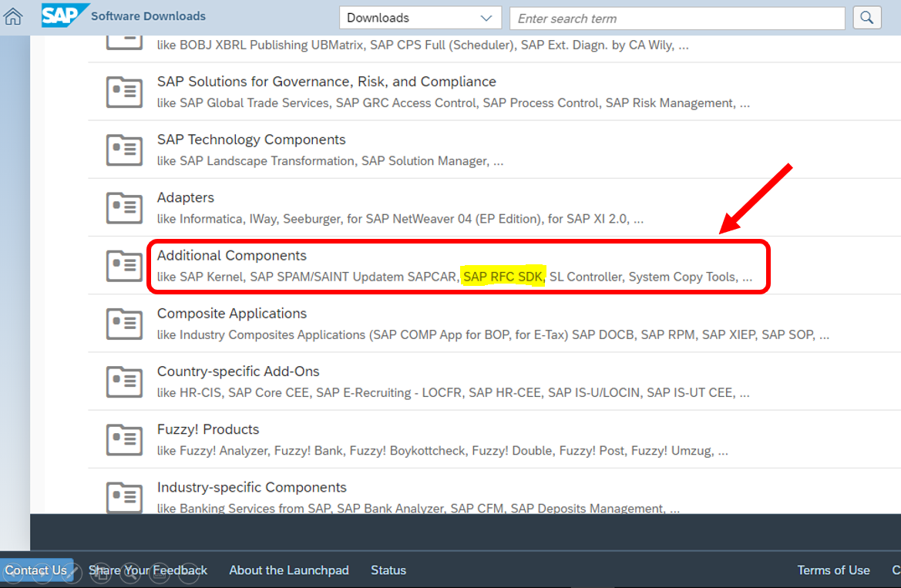The image size is (901, 588).
Task: Click text 'like SAP Global Trade Services' description
Action: pyautogui.click(x=453, y=103)
